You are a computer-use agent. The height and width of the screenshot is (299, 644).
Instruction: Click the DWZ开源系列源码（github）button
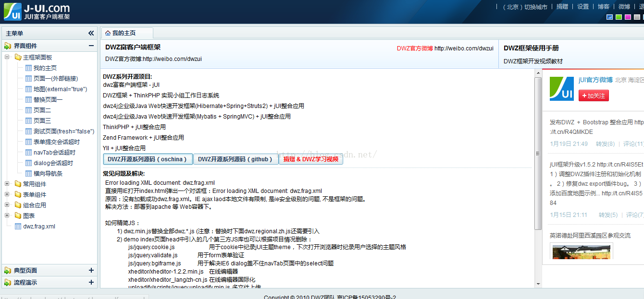pos(236,159)
